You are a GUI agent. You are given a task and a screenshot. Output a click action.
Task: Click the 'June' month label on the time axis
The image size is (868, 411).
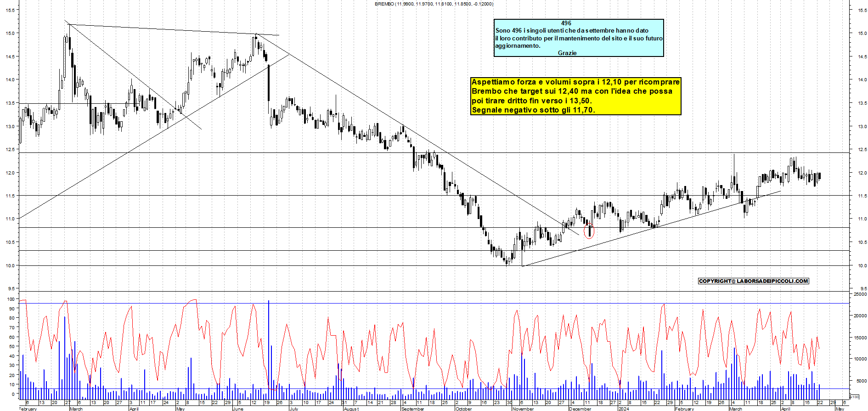pyautogui.click(x=238, y=409)
